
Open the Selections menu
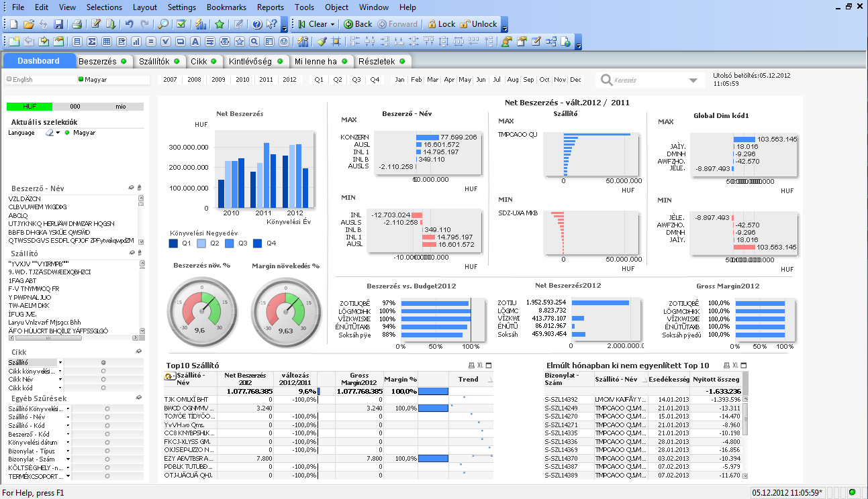(x=105, y=7)
